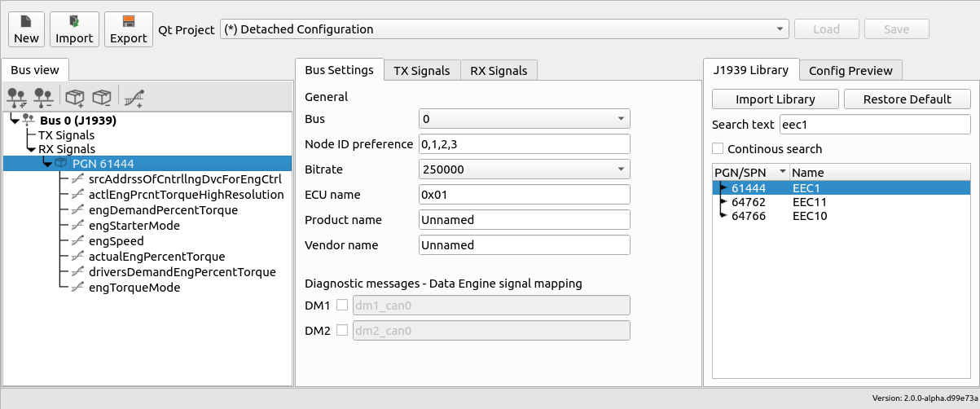Open the Bitrate dropdown

[x=525, y=169]
